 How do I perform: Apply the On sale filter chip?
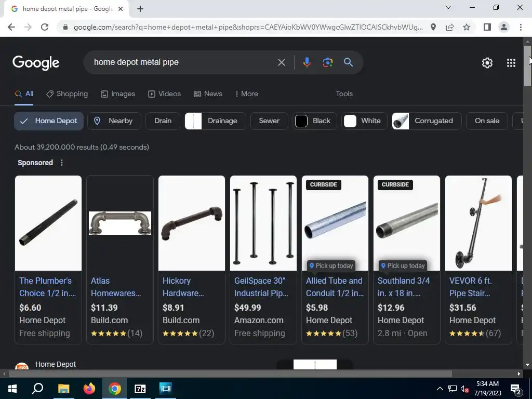(487, 121)
